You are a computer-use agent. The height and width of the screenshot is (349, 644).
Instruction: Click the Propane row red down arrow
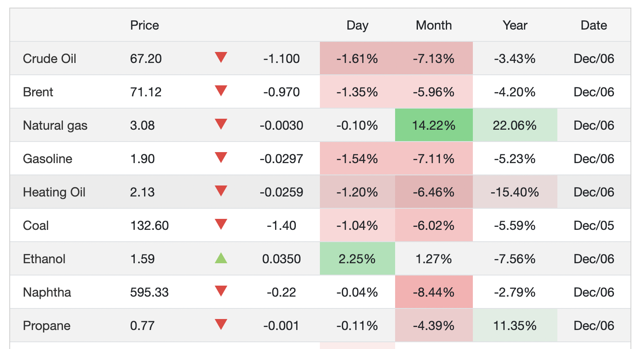click(x=221, y=324)
